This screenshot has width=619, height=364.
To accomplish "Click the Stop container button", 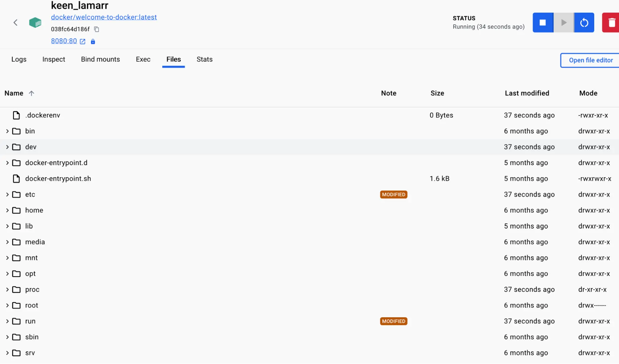I will pos(543,22).
